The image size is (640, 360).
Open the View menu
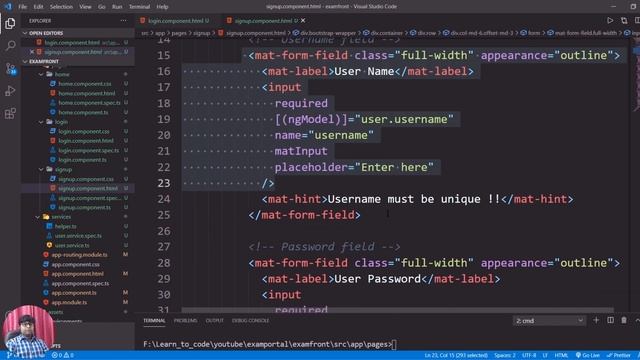85,7
